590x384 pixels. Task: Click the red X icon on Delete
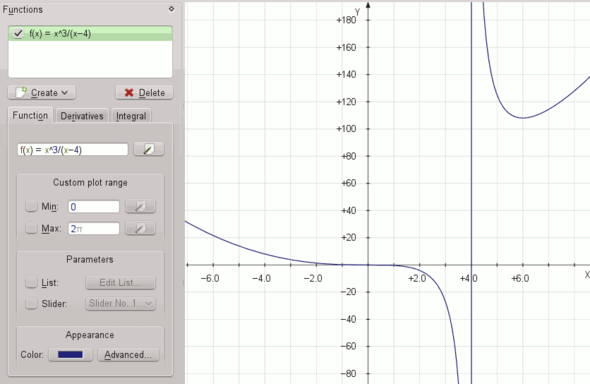[x=129, y=93]
